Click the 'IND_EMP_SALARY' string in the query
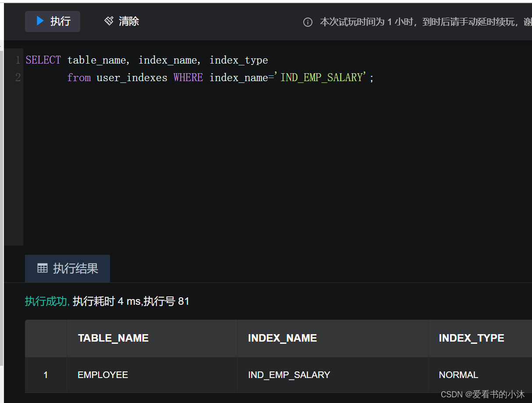Image resolution: width=532 pixels, height=403 pixels. pyautogui.click(x=320, y=78)
